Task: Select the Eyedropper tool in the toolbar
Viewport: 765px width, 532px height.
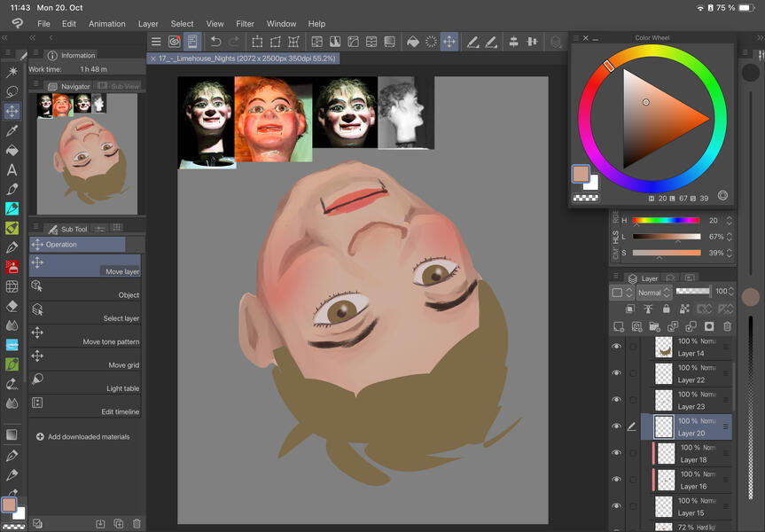Action: click(12, 130)
